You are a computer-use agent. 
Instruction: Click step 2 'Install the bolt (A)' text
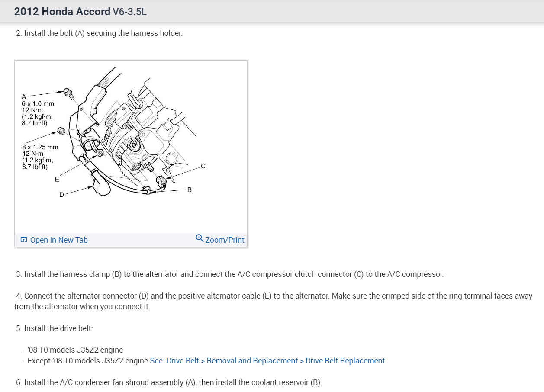pyautogui.click(x=99, y=33)
